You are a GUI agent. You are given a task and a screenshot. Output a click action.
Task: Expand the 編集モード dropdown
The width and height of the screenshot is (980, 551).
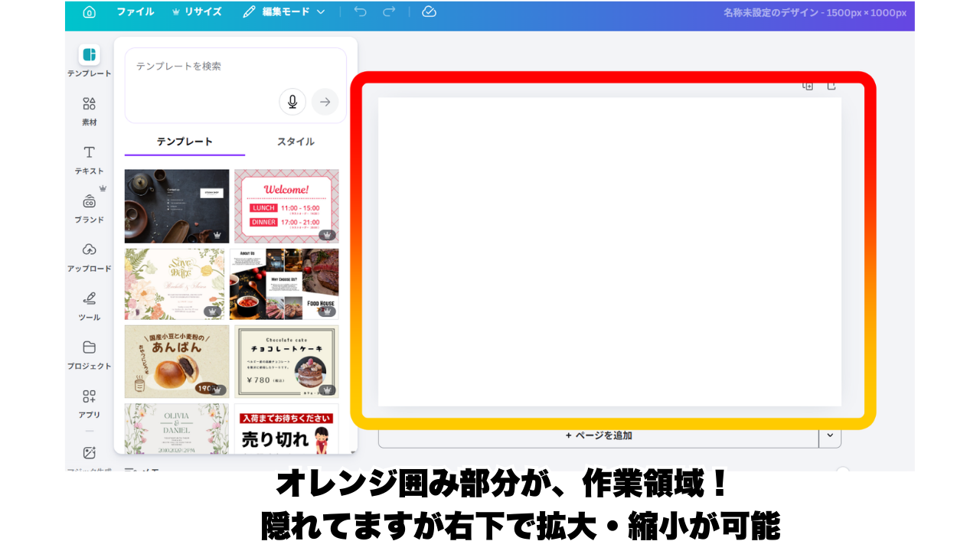(284, 11)
